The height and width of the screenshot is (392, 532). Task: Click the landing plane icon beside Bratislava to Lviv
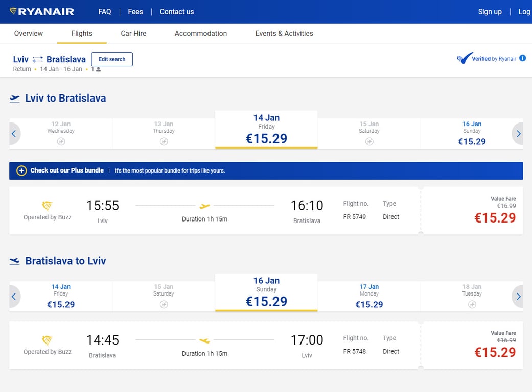(15, 261)
